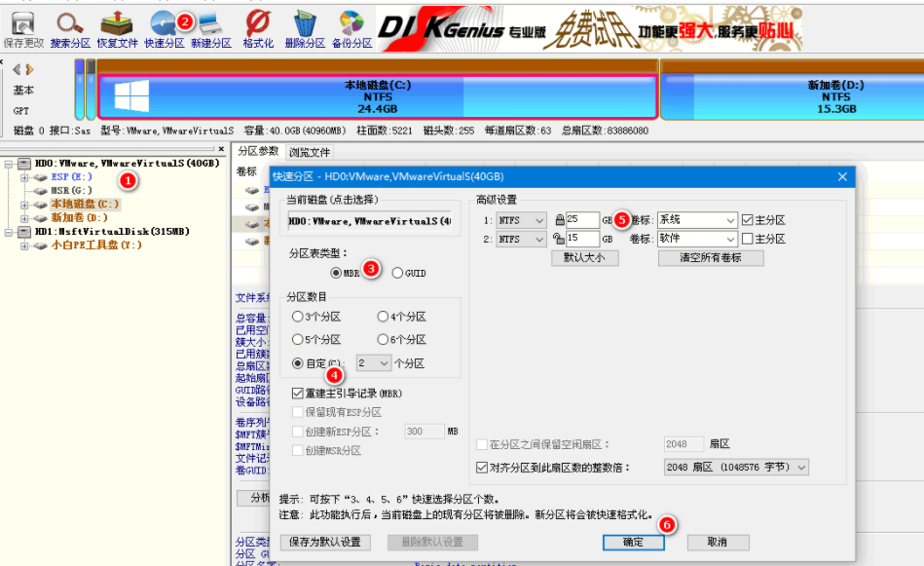Expand the 新加卷 (D:) tree node
Screen dimensions: 924x566
(24, 218)
